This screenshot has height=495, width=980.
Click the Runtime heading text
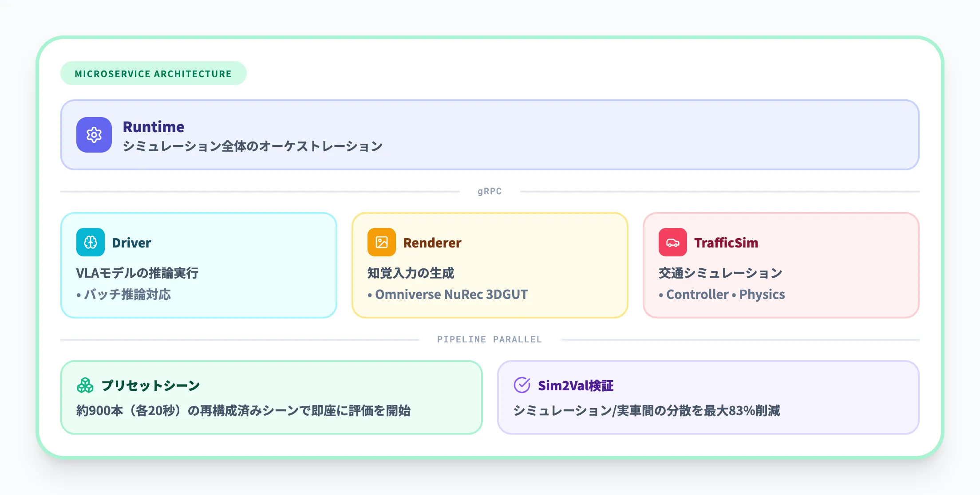(x=153, y=127)
